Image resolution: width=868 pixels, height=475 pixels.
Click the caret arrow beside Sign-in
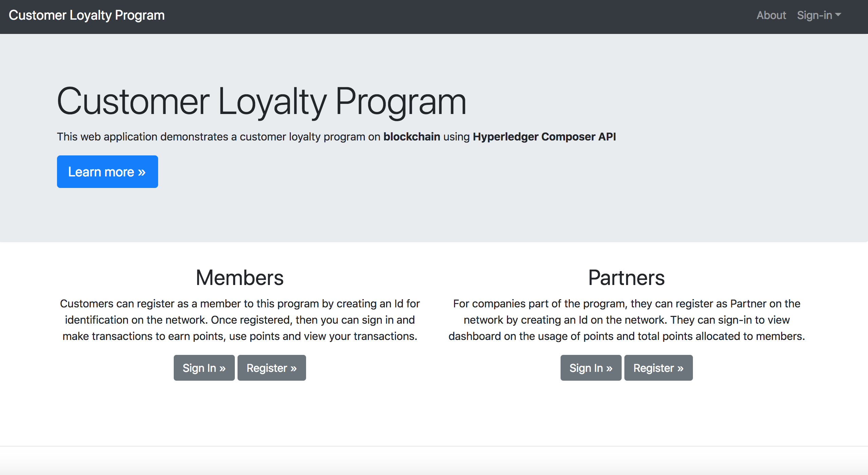tap(838, 15)
